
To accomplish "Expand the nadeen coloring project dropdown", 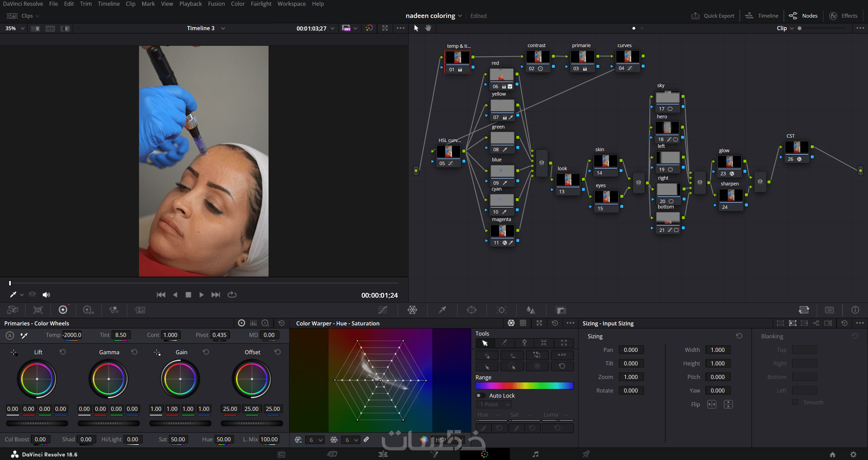I will point(460,16).
